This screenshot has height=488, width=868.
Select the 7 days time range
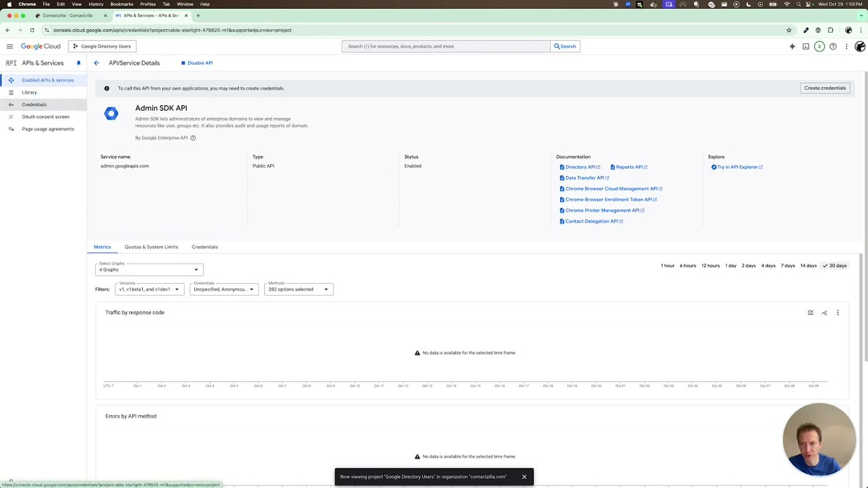pos(788,266)
